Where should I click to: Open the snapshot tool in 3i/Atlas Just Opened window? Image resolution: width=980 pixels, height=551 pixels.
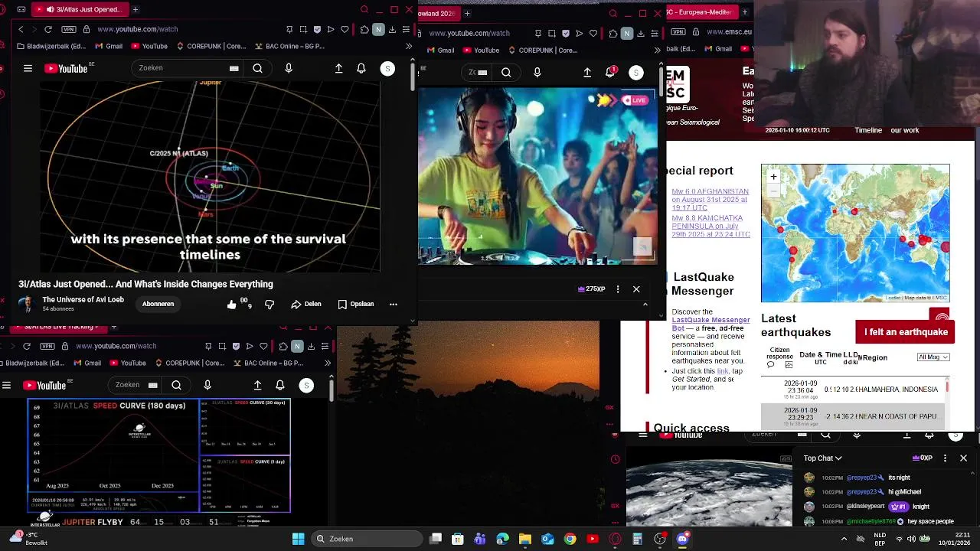click(303, 29)
